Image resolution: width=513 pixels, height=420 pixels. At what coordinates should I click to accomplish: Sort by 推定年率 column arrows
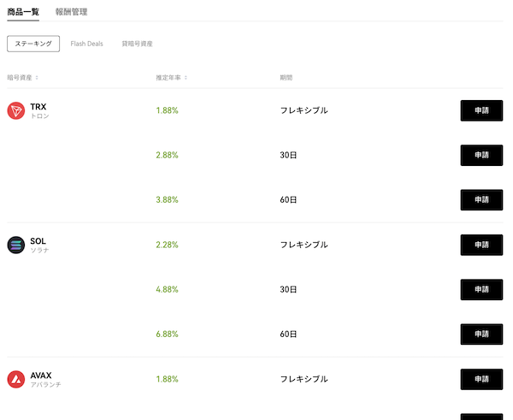[x=186, y=78]
